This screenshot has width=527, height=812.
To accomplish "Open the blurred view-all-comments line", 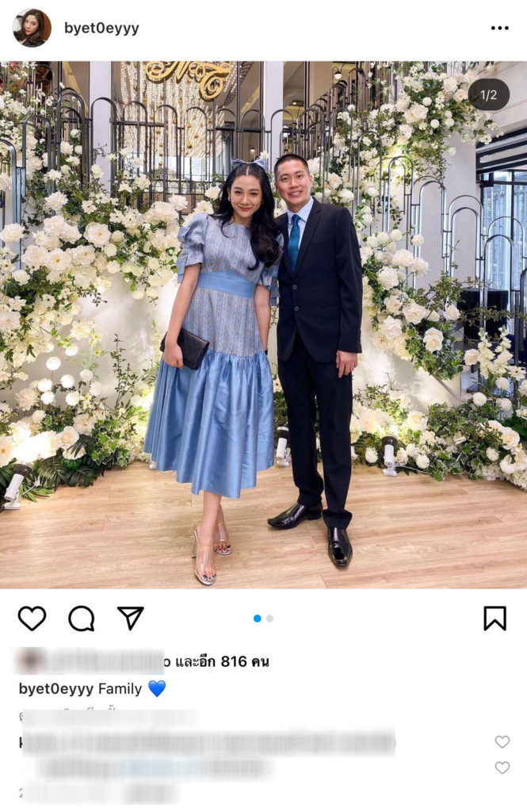I will pyautogui.click(x=106, y=716).
